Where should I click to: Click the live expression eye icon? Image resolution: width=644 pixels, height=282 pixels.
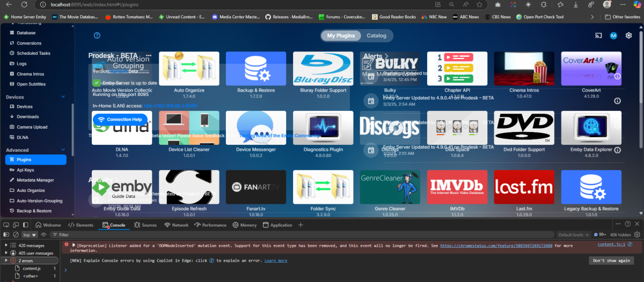pyautogui.click(x=45, y=235)
